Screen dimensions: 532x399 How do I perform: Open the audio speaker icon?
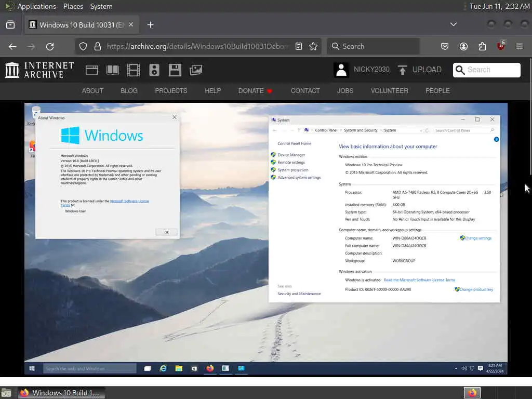coord(154,70)
